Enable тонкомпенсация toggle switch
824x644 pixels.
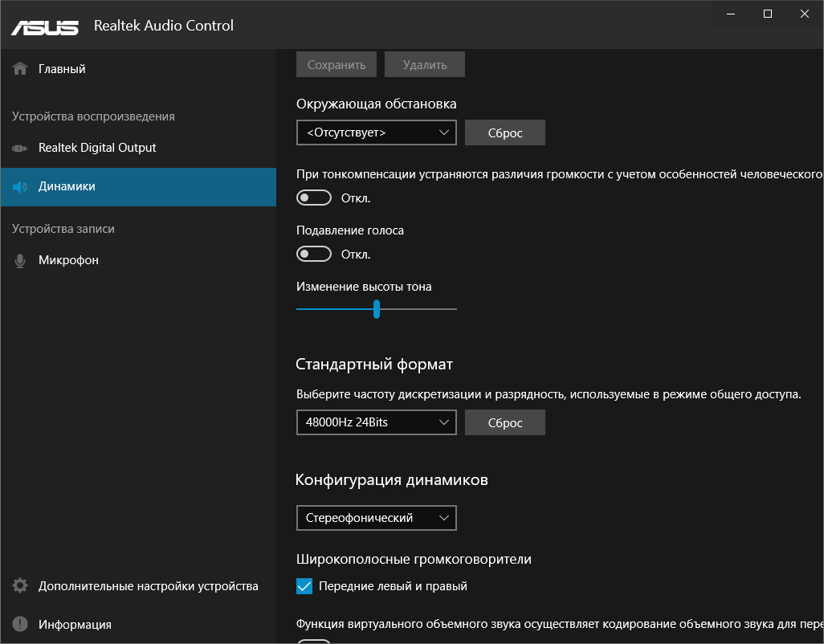pyautogui.click(x=314, y=197)
